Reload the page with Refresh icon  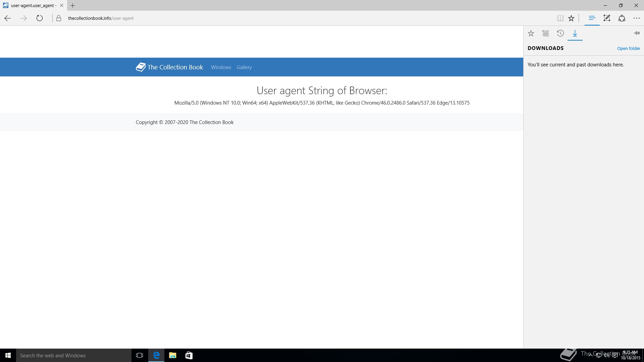click(x=40, y=18)
